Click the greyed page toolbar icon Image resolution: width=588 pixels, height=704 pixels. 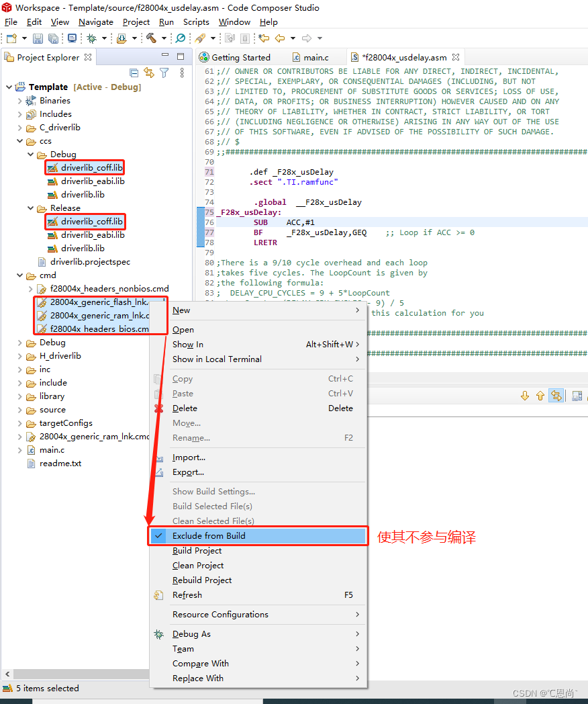[x=245, y=38]
